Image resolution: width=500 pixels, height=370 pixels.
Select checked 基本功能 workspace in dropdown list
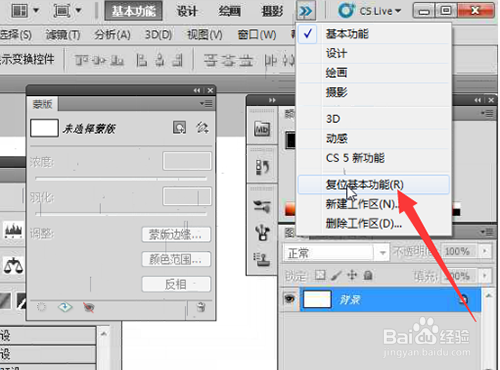click(x=374, y=34)
